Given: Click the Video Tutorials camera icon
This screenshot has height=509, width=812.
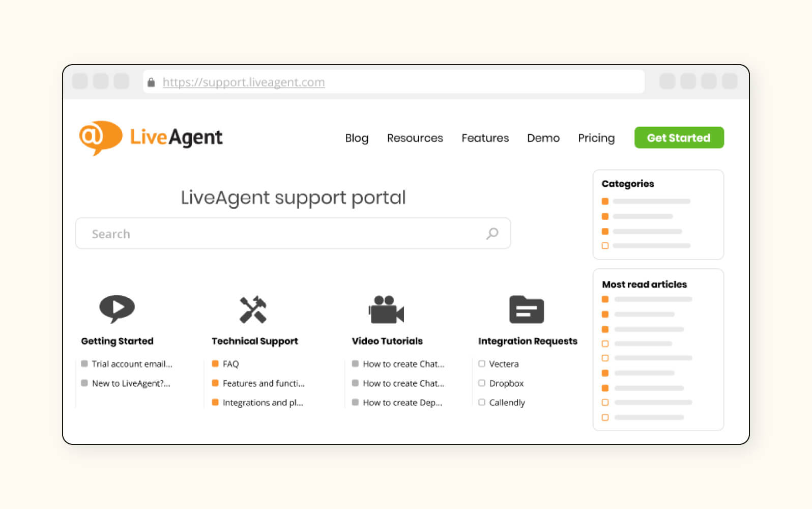Looking at the screenshot, I should point(386,309).
